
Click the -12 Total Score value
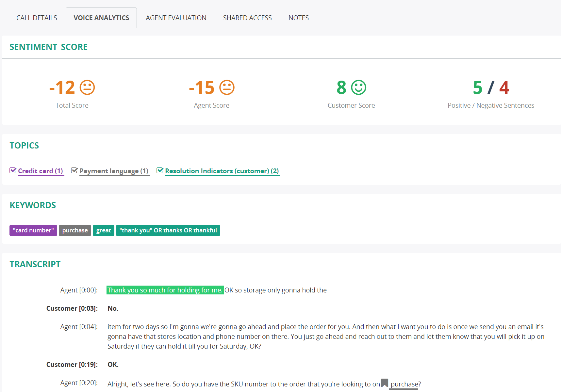[62, 87]
